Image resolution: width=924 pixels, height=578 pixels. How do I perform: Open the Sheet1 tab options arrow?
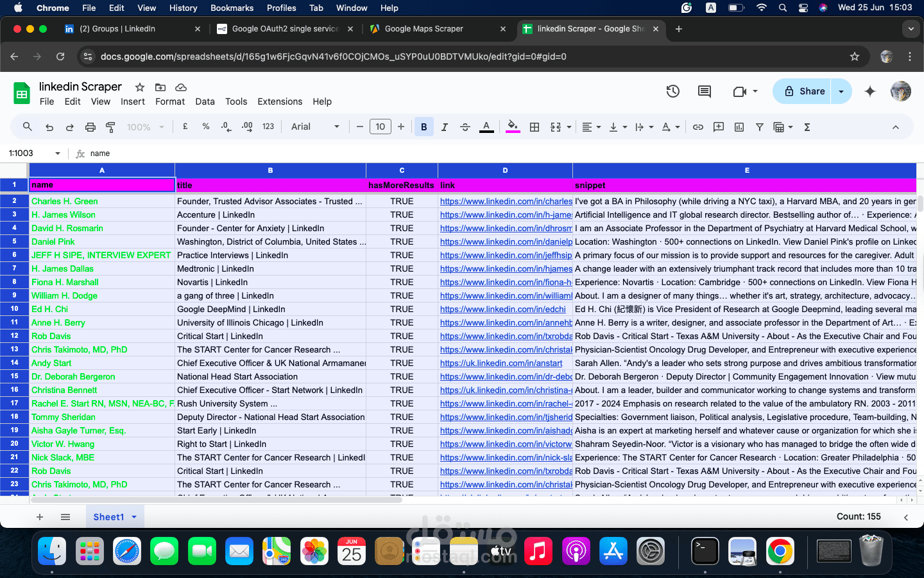[x=134, y=517]
